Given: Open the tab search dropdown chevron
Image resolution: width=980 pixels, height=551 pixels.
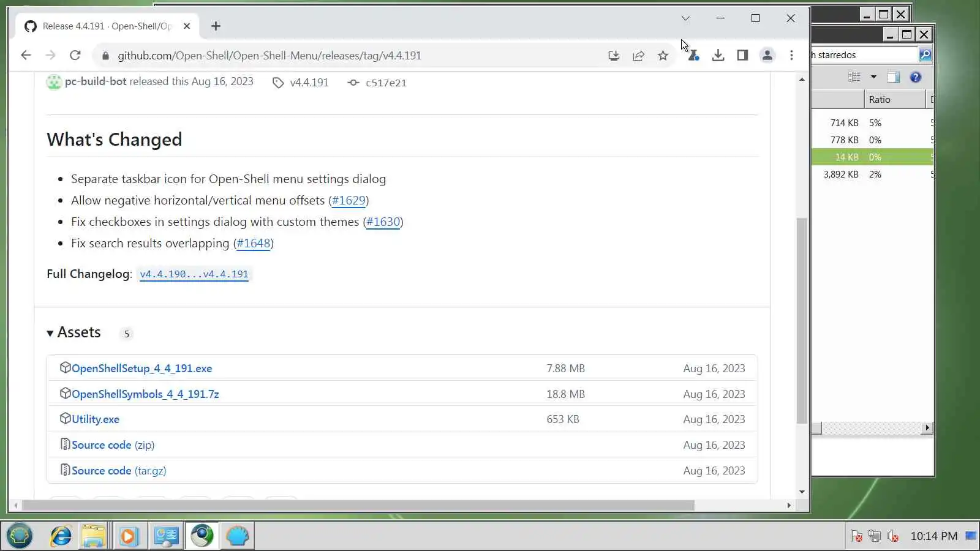Looking at the screenshot, I should click(x=685, y=18).
